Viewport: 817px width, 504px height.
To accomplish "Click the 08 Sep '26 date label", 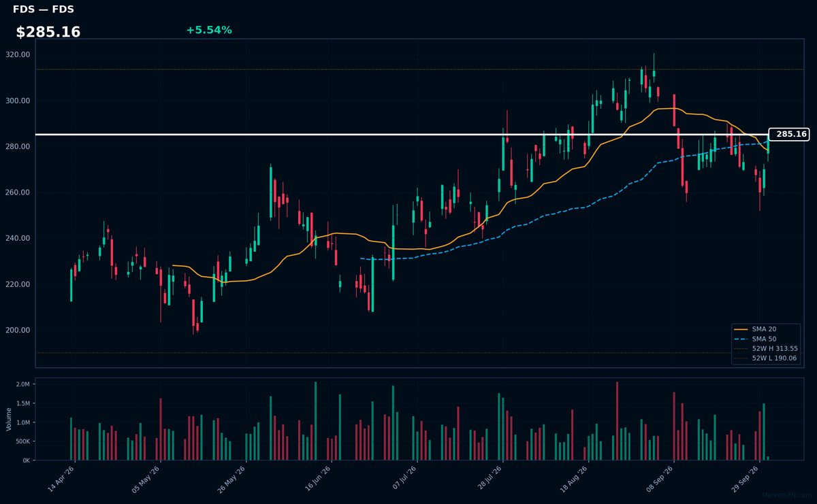I will coord(661,478).
